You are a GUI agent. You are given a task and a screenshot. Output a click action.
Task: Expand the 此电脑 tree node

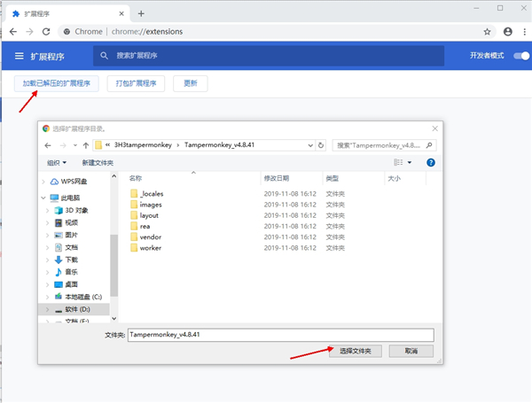click(44, 198)
